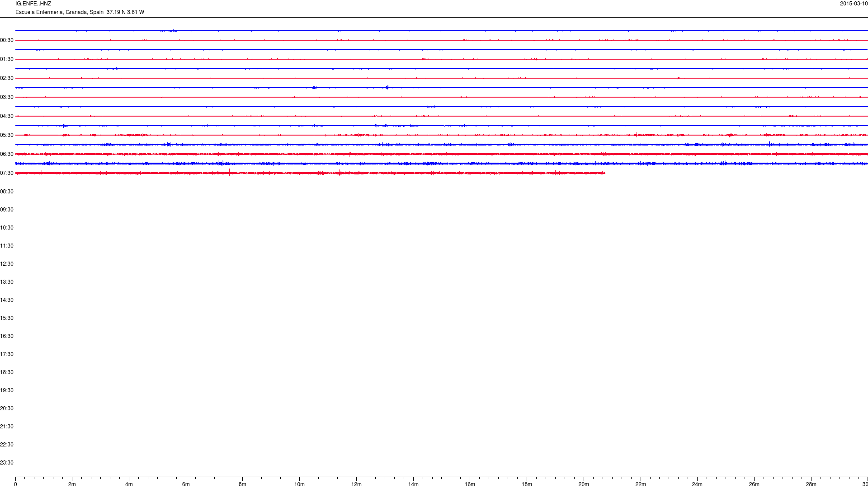The image size is (868, 488).
Task: Click the blue trace just above 07:30 row
Action: click(442, 164)
